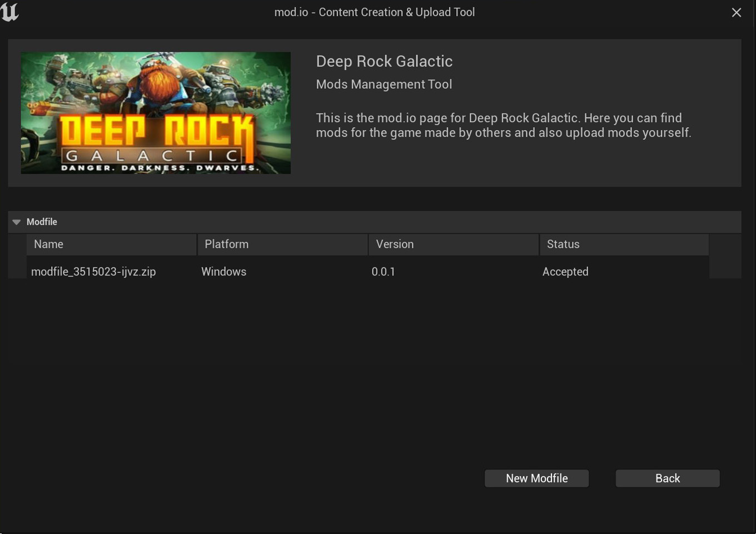Click the window title mod.io Content Creation text
Image resolution: width=756 pixels, height=534 pixels.
(x=375, y=12)
